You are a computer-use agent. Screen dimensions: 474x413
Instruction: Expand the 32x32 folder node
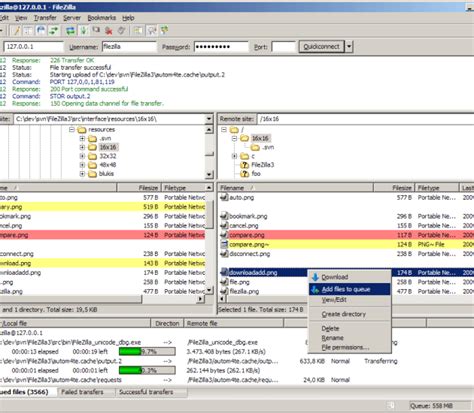pos(82,156)
